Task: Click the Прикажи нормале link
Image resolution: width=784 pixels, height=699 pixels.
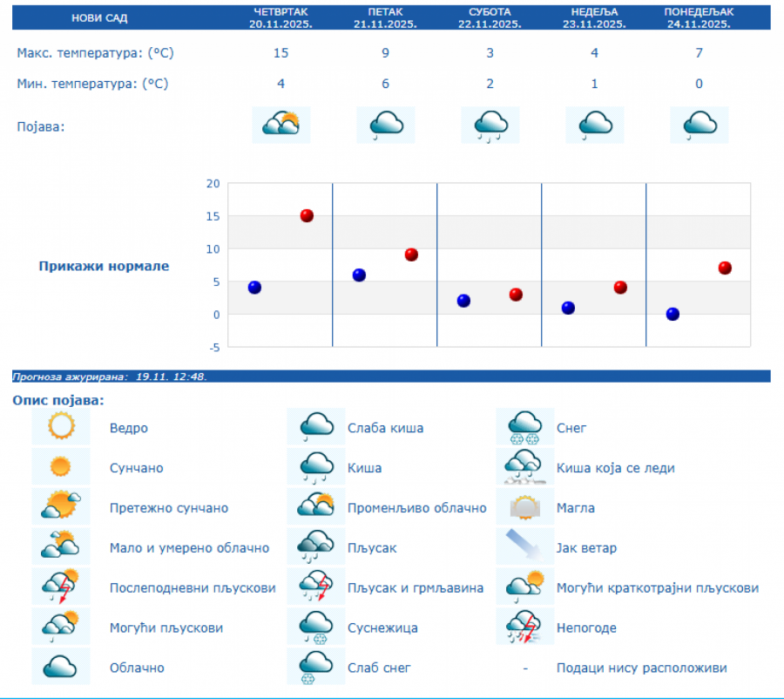Action: coord(104,266)
